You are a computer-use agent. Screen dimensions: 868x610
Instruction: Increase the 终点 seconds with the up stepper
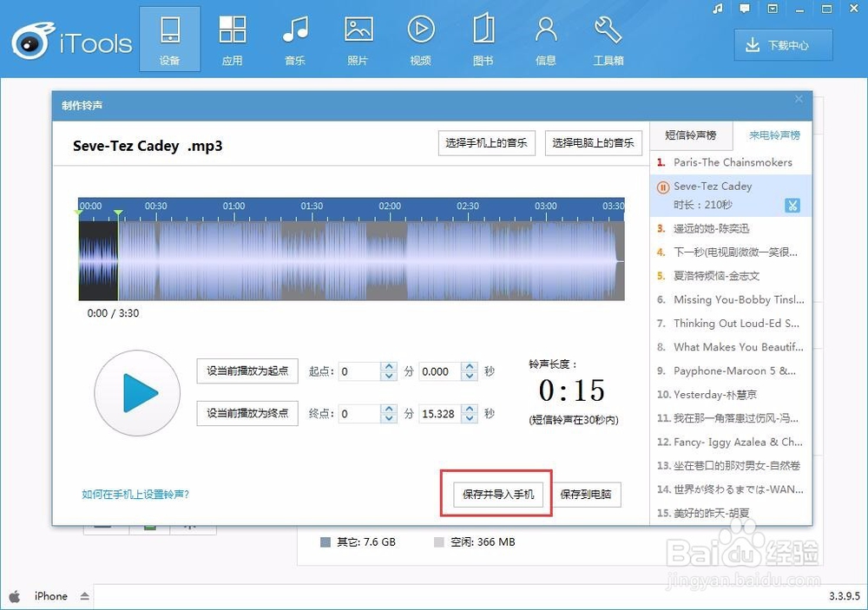(x=469, y=409)
